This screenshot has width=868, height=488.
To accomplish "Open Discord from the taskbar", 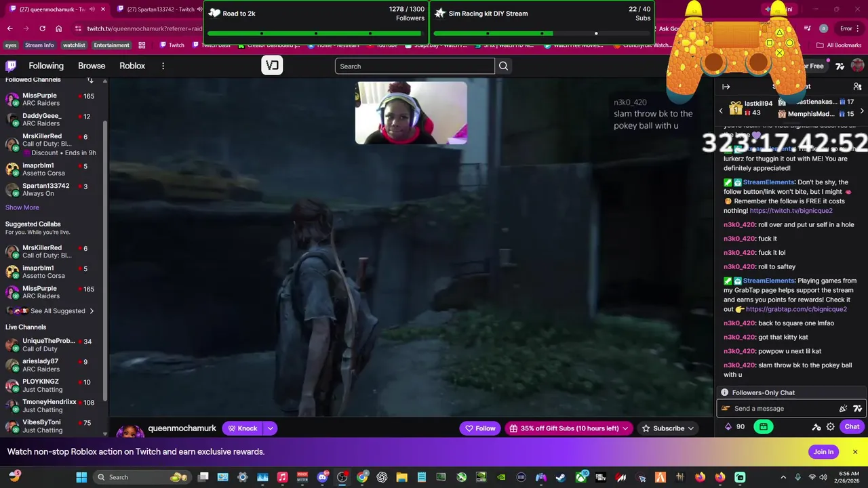I will [x=322, y=477].
